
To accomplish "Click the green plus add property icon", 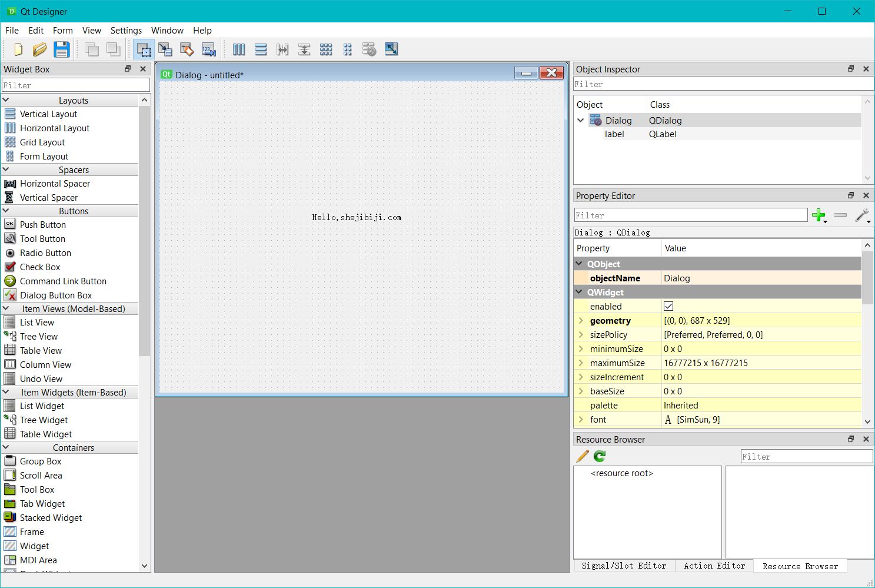I will point(818,215).
